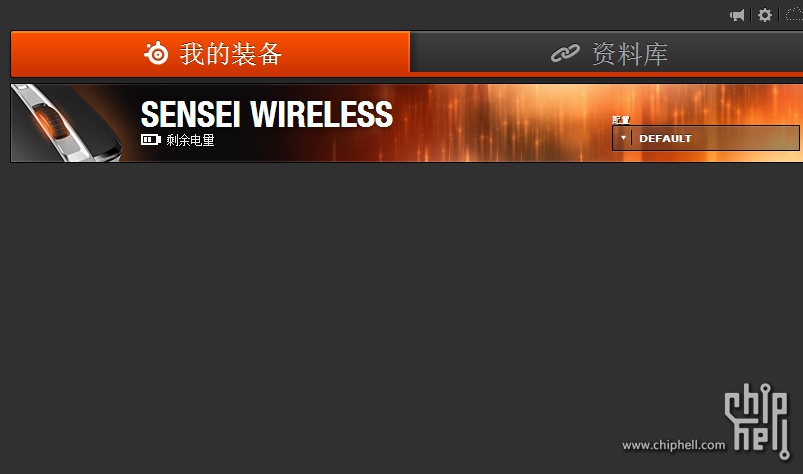803x474 pixels.
Task: Open the megaphone announcements icon
Action: pos(737,15)
